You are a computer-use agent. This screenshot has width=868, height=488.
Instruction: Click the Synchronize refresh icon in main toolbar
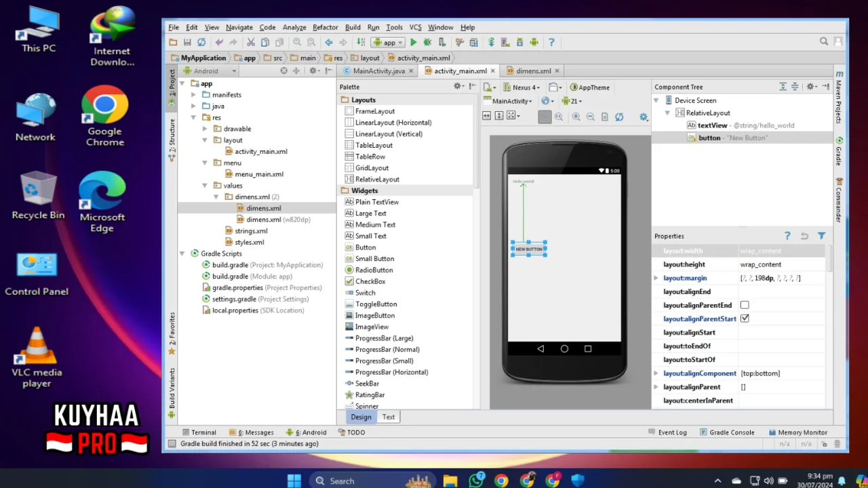point(201,42)
